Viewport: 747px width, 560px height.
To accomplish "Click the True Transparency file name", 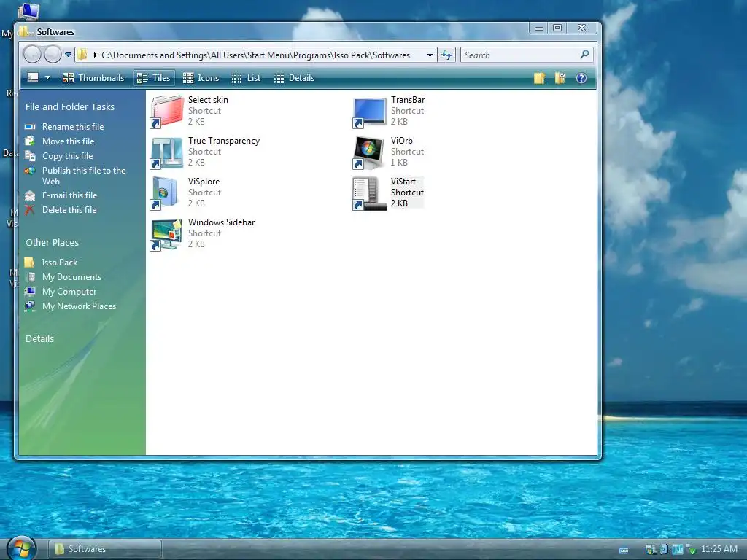I will click(x=224, y=141).
